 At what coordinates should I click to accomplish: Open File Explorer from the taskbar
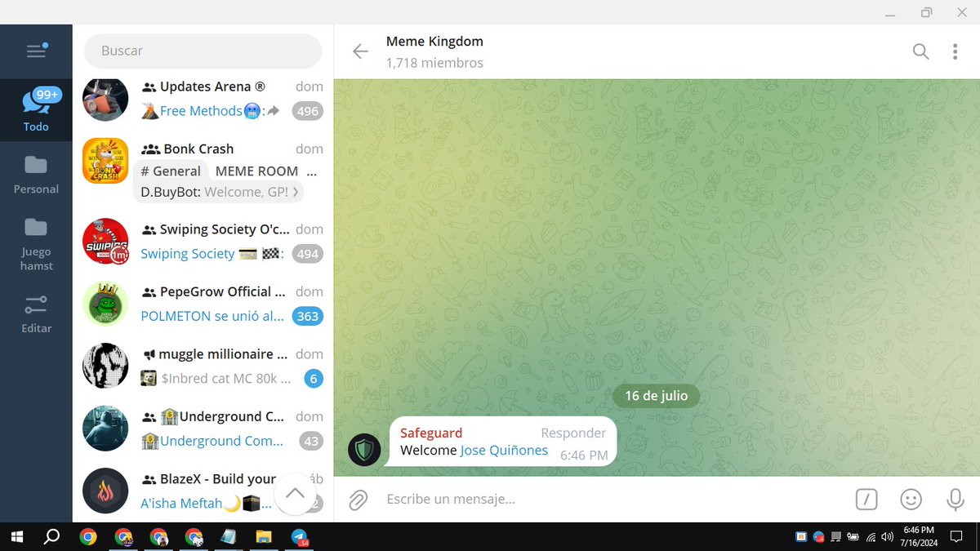pyautogui.click(x=263, y=537)
